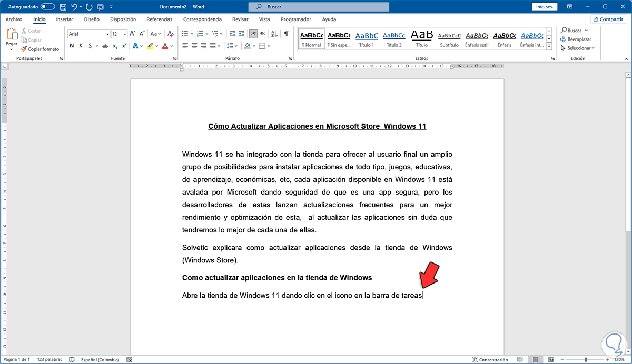Open line spacing dropdown
Image resolution: width=632 pixels, height=364 pixels.
pos(235,46)
